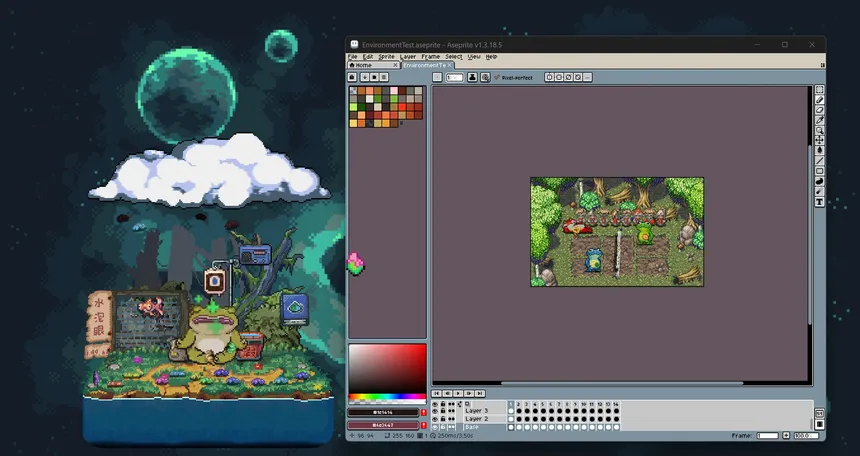860x456 pixels.
Task: Open the Sprite menu
Action: [386, 57]
